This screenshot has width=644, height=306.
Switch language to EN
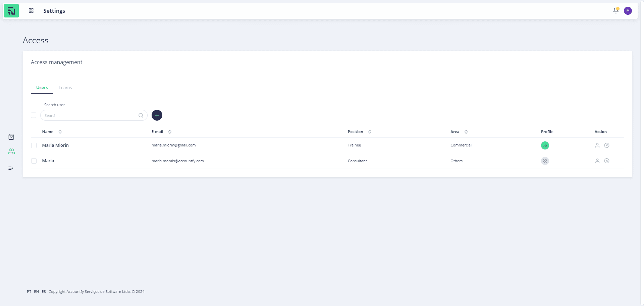point(37,292)
